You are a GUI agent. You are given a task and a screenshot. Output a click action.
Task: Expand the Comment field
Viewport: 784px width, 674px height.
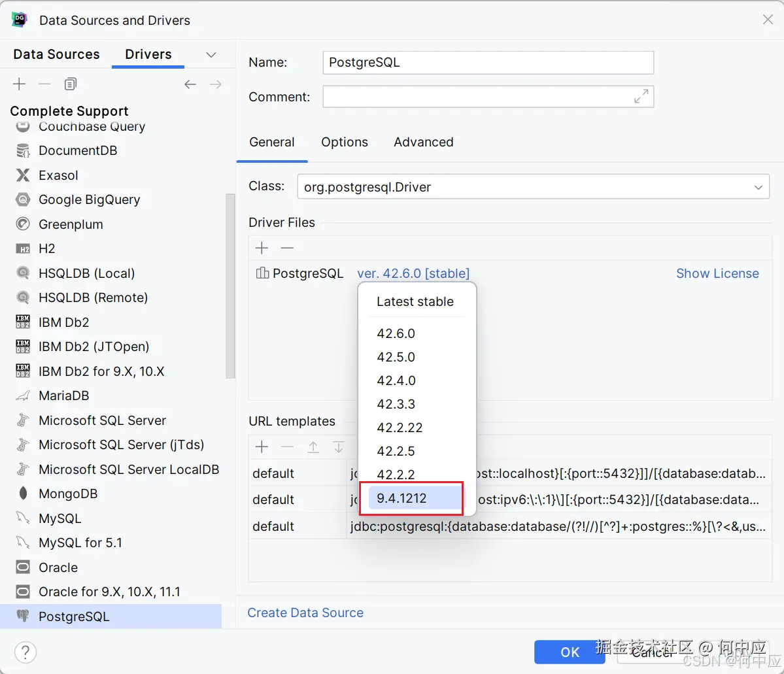[641, 97]
